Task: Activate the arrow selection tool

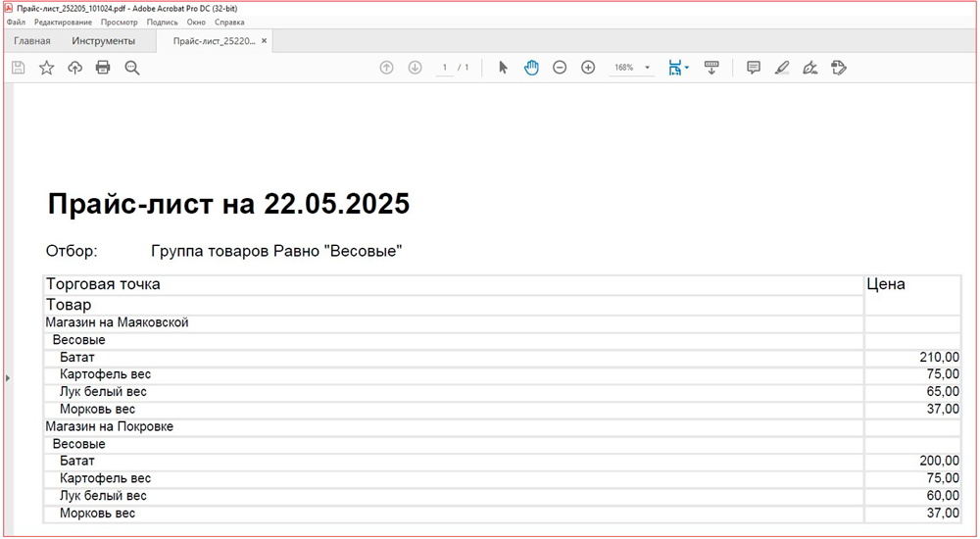Action: 503,68
